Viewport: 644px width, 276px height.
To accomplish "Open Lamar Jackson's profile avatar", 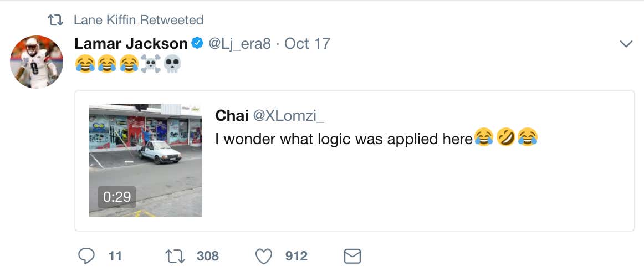I will point(37,62).
